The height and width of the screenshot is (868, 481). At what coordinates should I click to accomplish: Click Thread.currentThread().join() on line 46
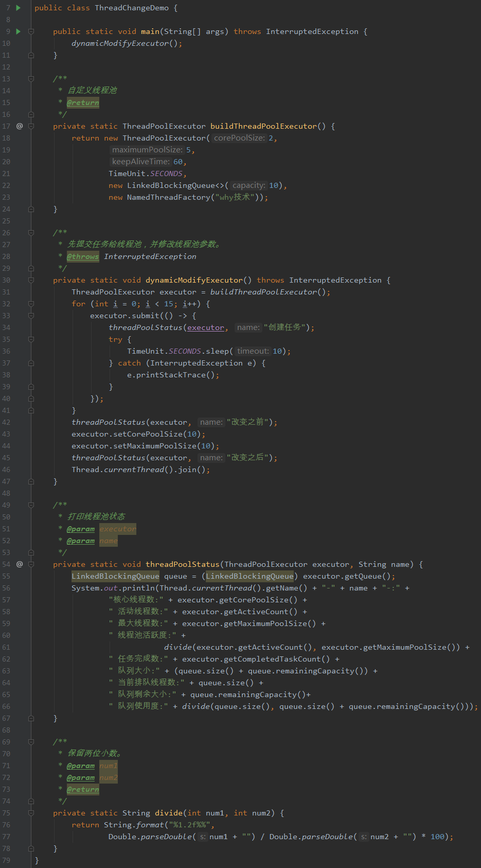tap(138, 470)
